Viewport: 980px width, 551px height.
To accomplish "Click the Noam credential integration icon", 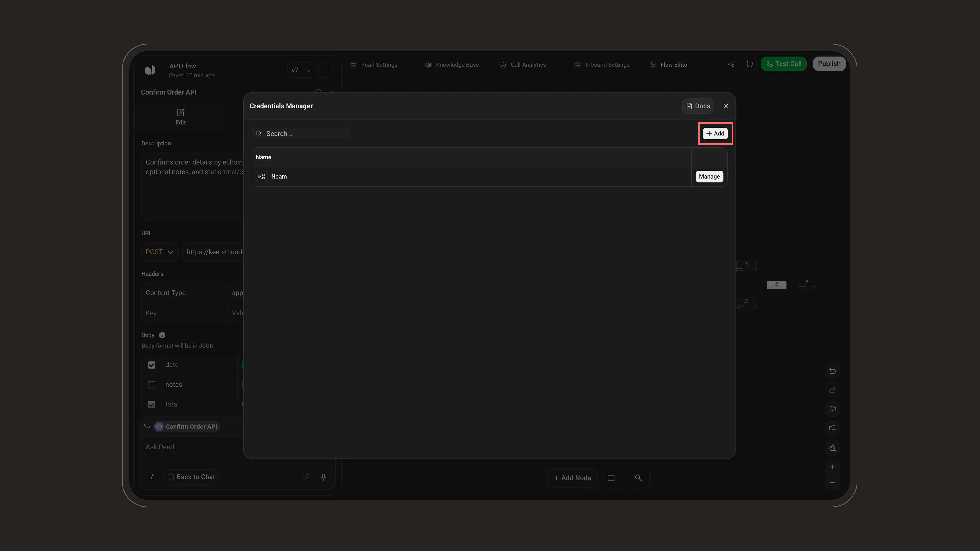I will pos(261,176).
